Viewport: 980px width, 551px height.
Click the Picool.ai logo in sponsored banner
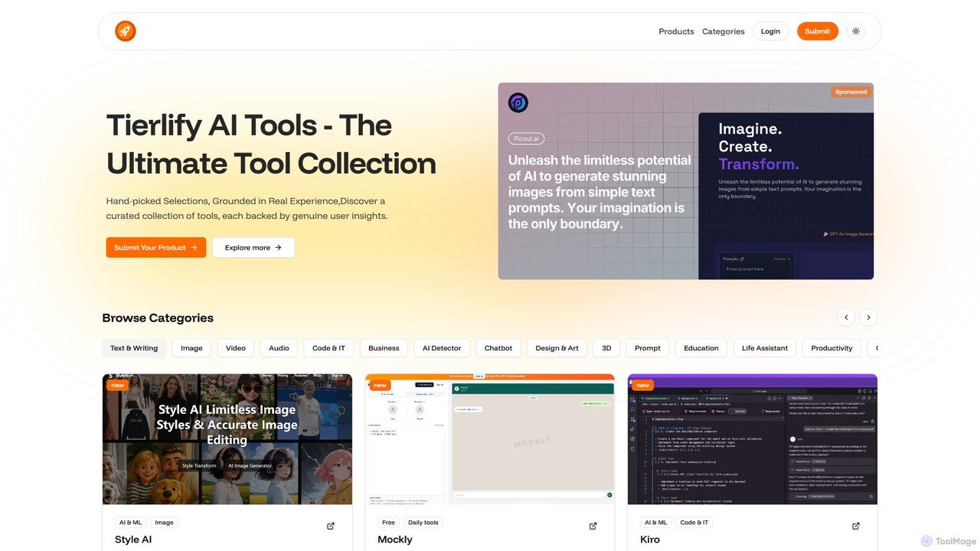[x=518, y=103]
